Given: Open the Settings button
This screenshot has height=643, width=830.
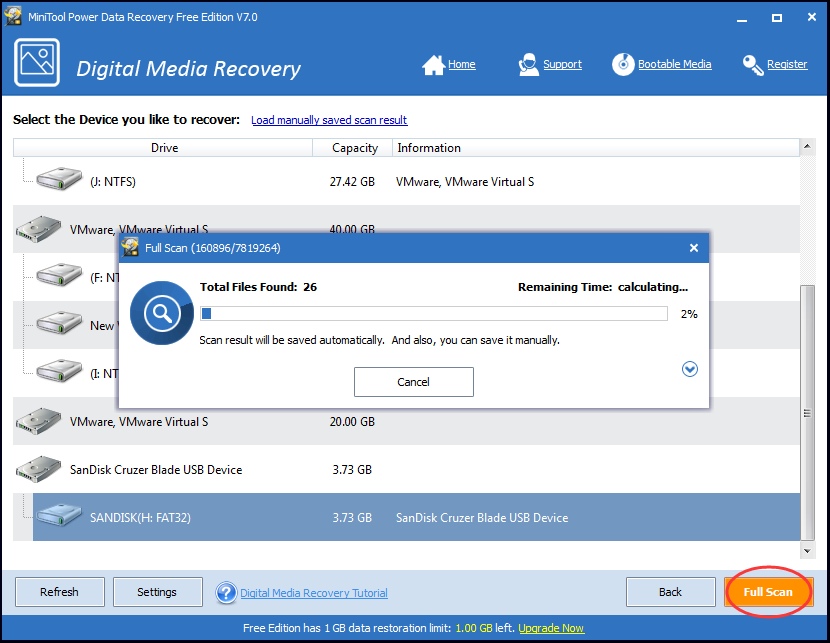Looking at the screenshot, I should pyautogui.click(x=158, y=592).
